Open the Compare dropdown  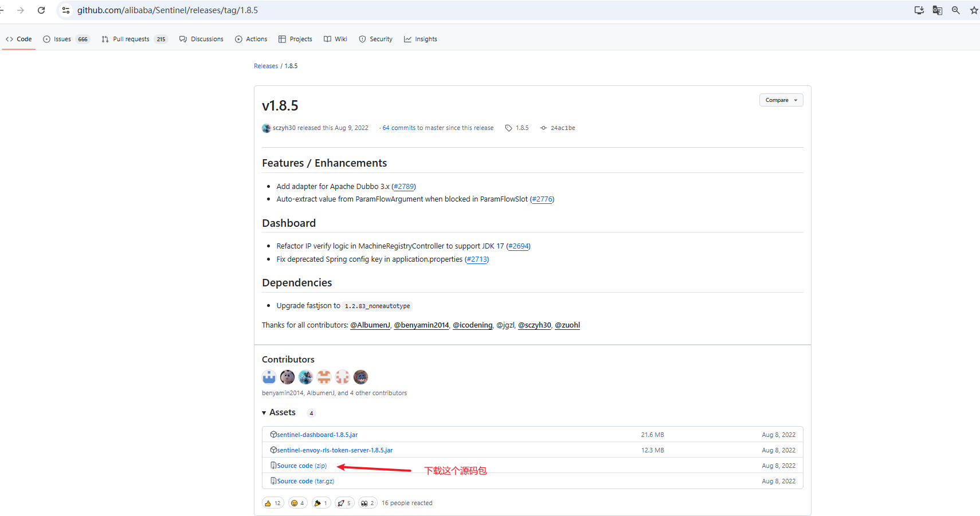click(781, 100)
